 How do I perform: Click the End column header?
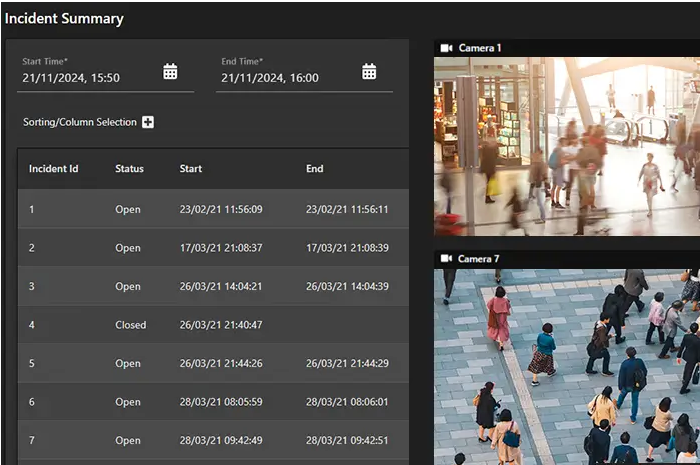tap(315, 169)
